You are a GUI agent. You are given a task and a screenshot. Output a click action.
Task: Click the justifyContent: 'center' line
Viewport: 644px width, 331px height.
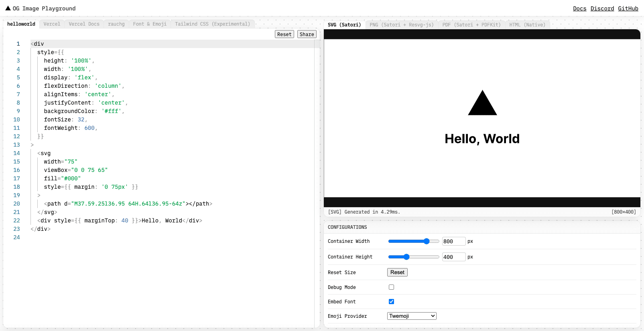tap(86, 103)
